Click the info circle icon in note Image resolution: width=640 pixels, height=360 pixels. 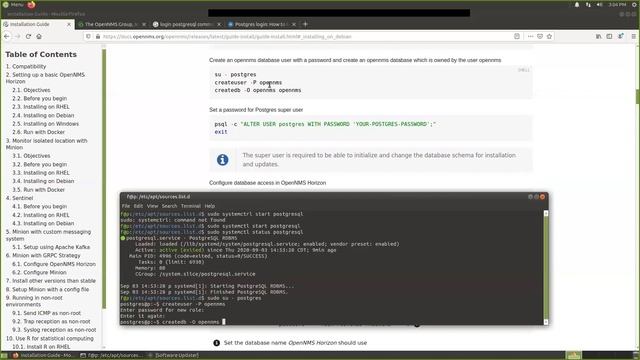pyautogui.click(x=222, y=160)
